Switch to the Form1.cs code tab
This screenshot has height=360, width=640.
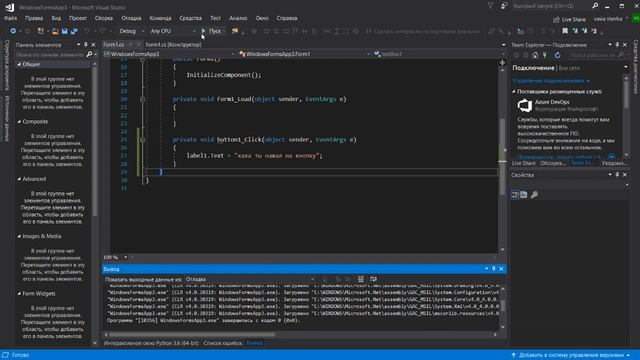pyautogui.click(x=113, y=44)
